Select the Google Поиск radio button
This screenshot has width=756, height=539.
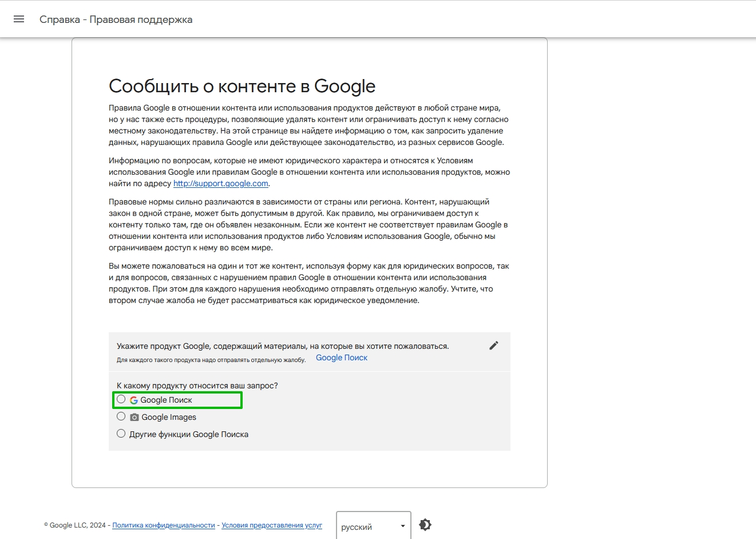pyautogui.click(x=121, y=399)
